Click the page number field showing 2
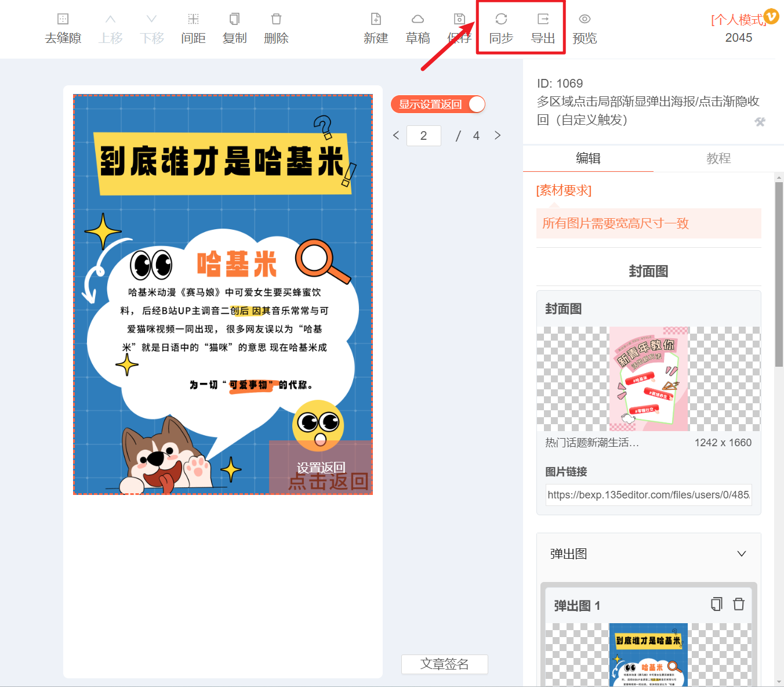 [x=424, y=136]
